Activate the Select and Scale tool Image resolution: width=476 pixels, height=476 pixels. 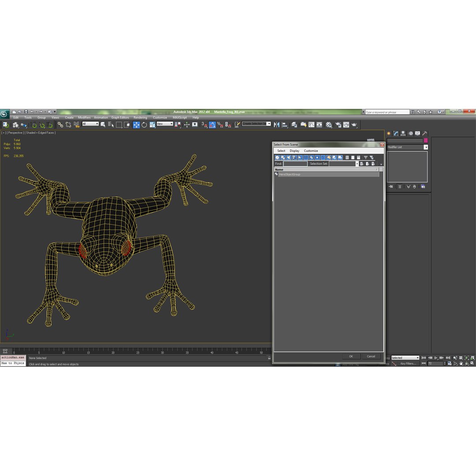(x=152, y=124)
